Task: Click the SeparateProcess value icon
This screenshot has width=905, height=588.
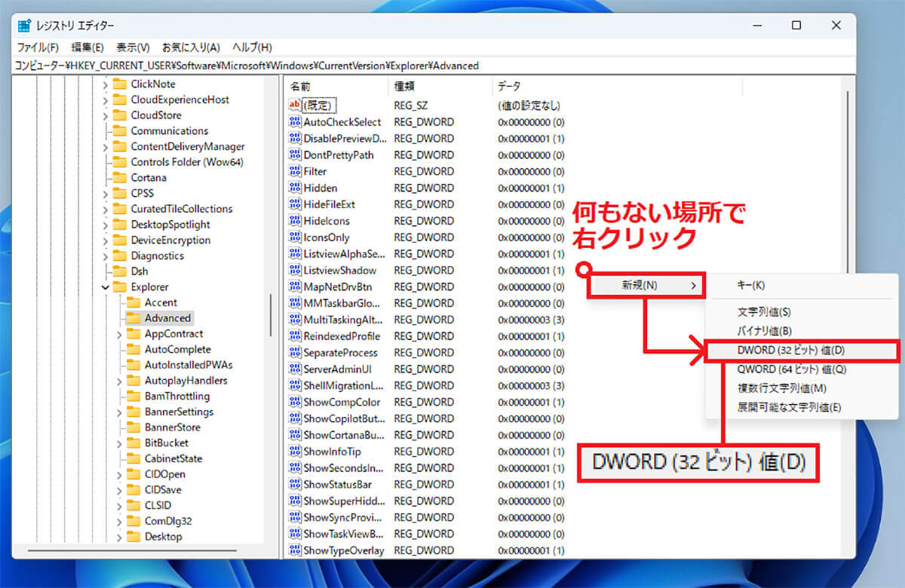Action: 295,353
